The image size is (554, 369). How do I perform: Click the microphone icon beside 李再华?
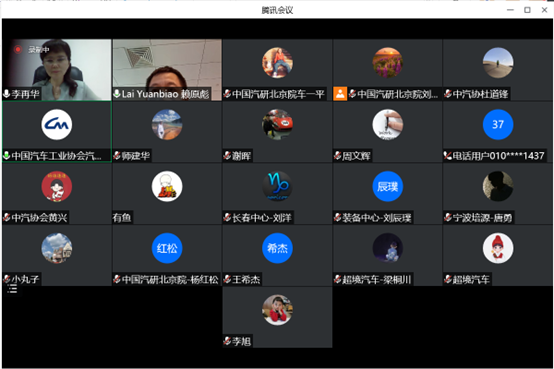coord(6,94)
